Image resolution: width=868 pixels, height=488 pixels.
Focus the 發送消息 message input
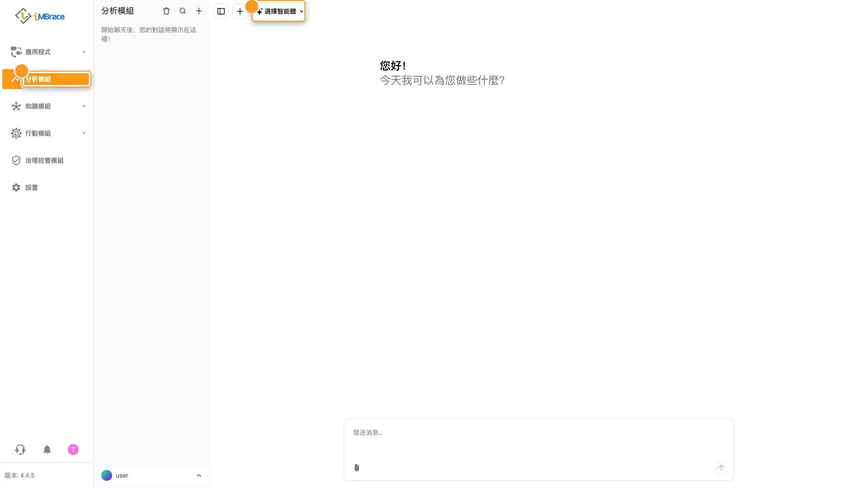pos(538,433)
